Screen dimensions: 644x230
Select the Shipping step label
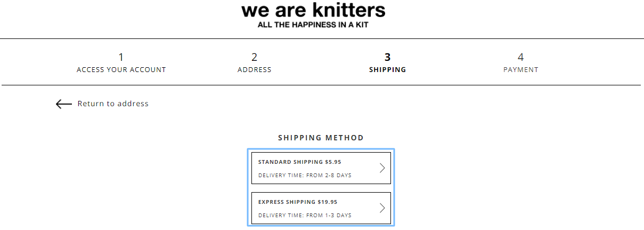click(x=388, y=70)
